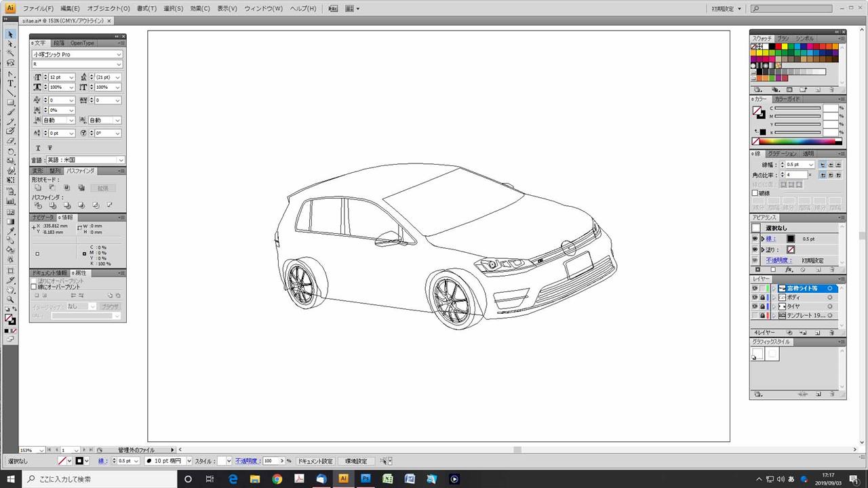Toggle visibility of the 線 appearance attribute

(x=755, y=239)
